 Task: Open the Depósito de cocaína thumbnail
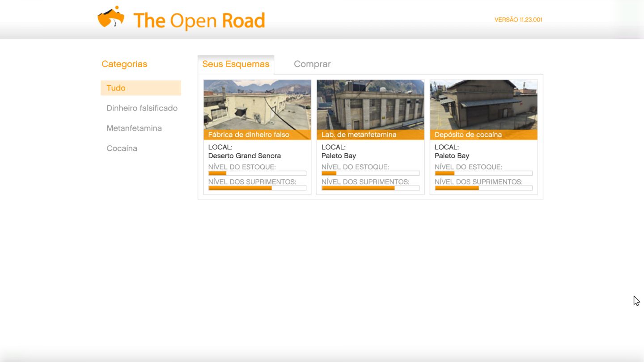[x=483, y=105]
